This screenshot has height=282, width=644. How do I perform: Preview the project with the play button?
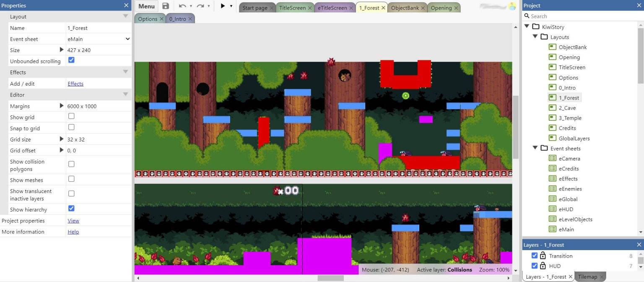tap(222, 6)
